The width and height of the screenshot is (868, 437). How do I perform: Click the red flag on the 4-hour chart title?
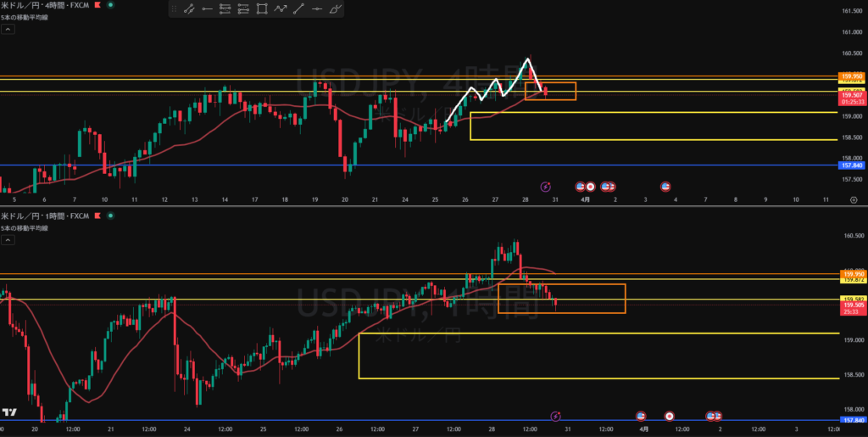[95, 5]
